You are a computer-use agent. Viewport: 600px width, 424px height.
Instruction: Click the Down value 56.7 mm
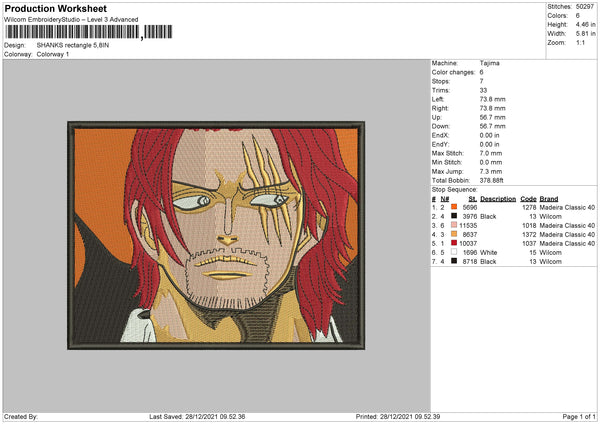pyautogui.click(x=492, y=126)
